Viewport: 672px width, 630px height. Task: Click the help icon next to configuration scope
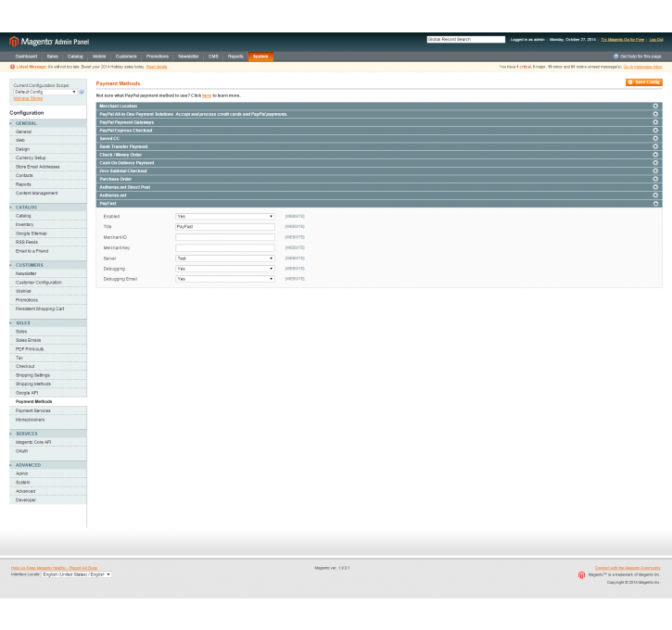click(82, 92)
